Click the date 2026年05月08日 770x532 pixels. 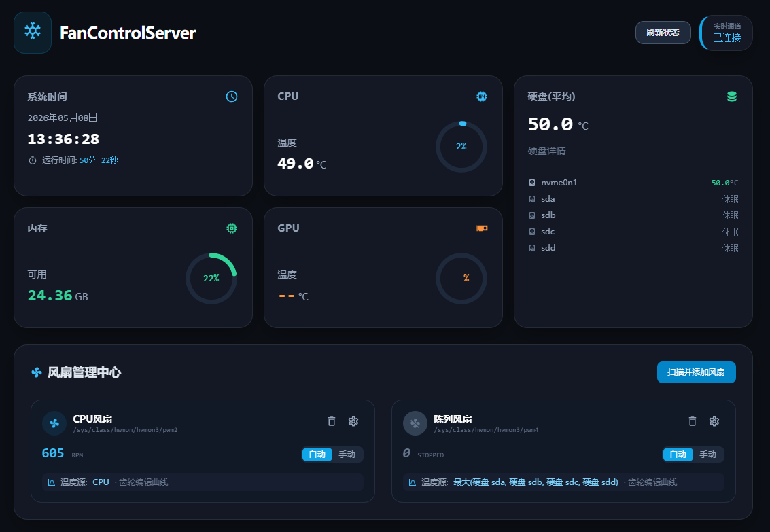coord(63,118)
